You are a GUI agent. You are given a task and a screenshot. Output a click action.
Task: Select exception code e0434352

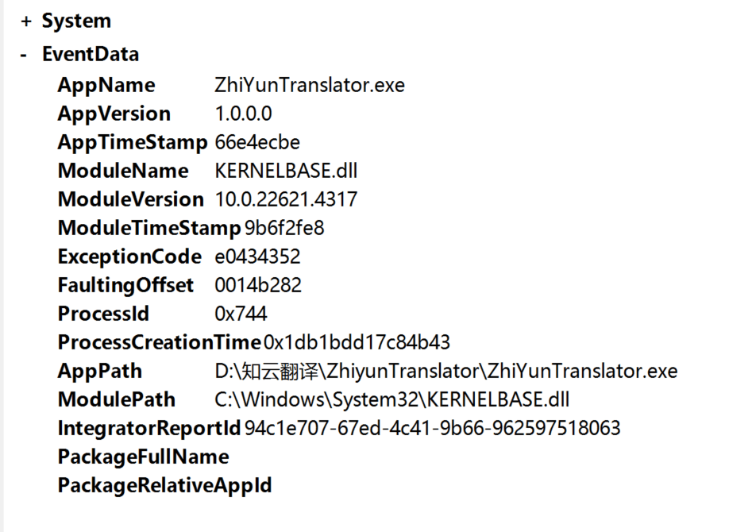point(257,256)
